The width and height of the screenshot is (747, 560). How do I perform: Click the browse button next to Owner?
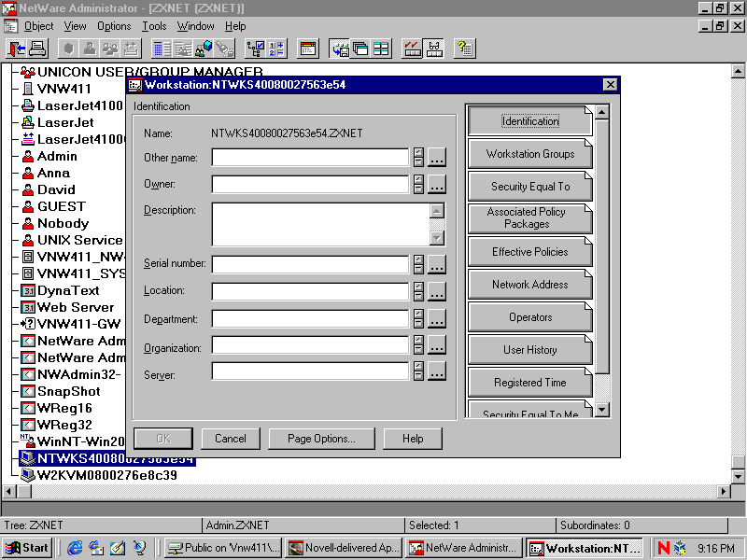(x=437, y=184)
